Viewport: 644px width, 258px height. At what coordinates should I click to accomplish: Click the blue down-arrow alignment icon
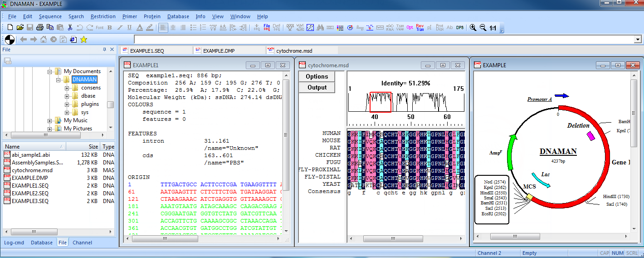click(x=370, y=28)
